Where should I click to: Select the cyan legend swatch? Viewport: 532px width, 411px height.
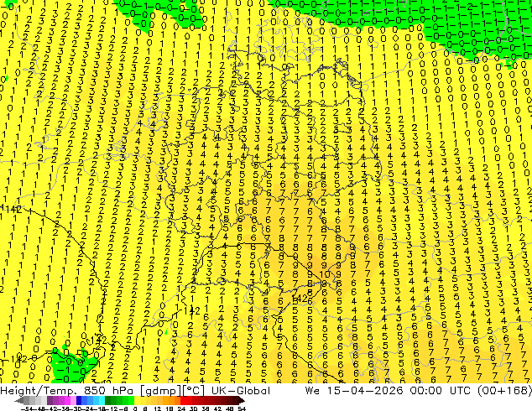coord(102,401)
